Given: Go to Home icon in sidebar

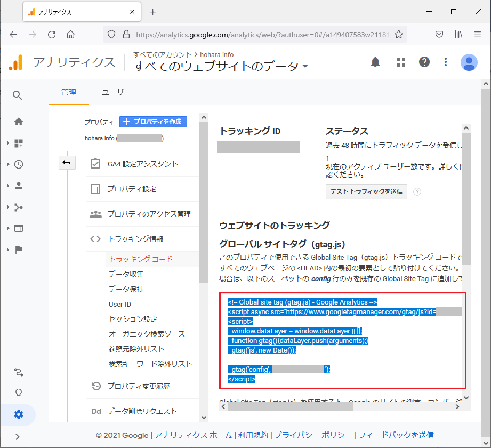Looking at the screenshot, I should (19, 122).
